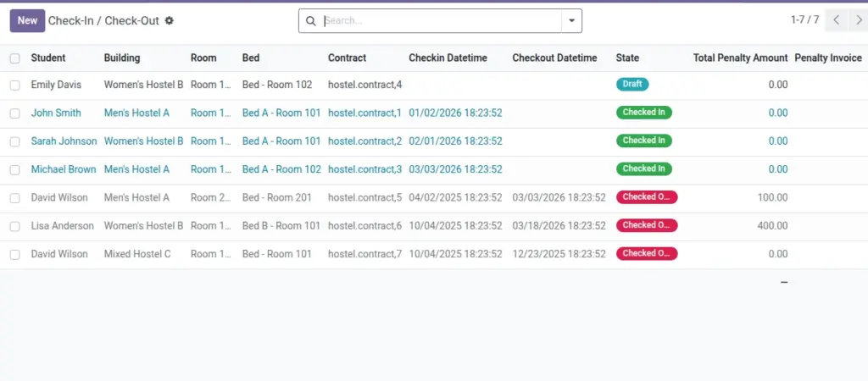The height and width of the screenshot is (381, 868).
Task: Click Michael Brown's green Checked In badge
Action: [x=644, y=168]
